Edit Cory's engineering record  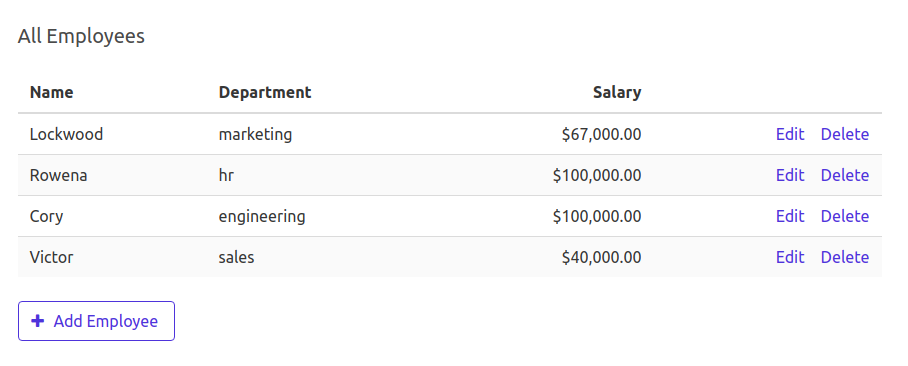click(x=790, y=217)
